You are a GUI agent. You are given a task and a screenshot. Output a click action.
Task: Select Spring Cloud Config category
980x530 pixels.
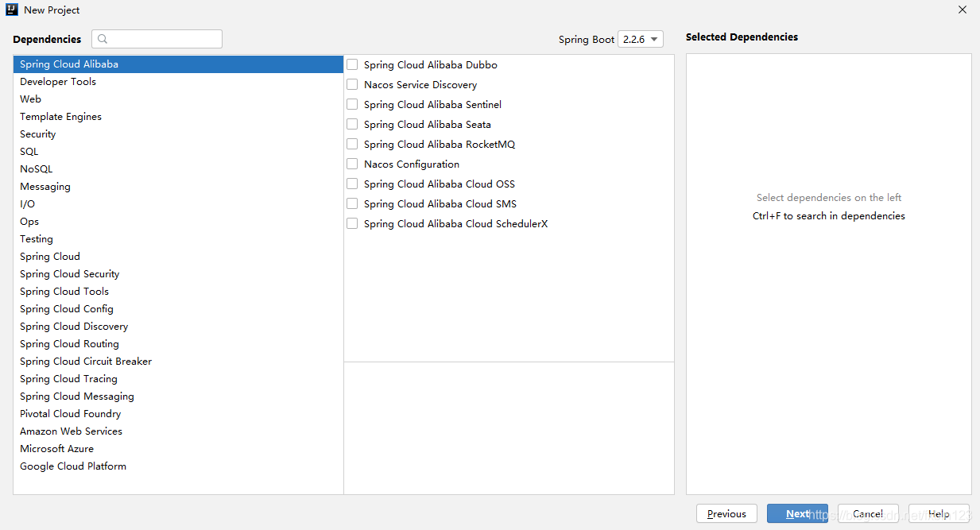(178, 309)
